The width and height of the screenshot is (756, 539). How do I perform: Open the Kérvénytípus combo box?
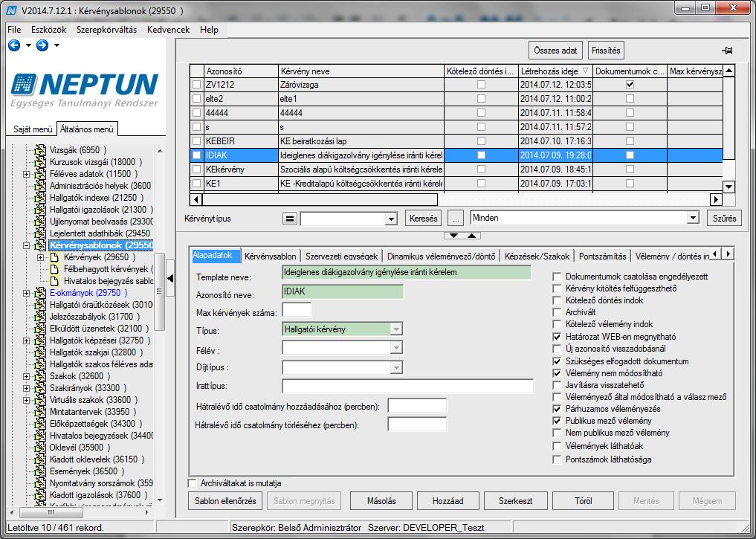tap(391, 219)
